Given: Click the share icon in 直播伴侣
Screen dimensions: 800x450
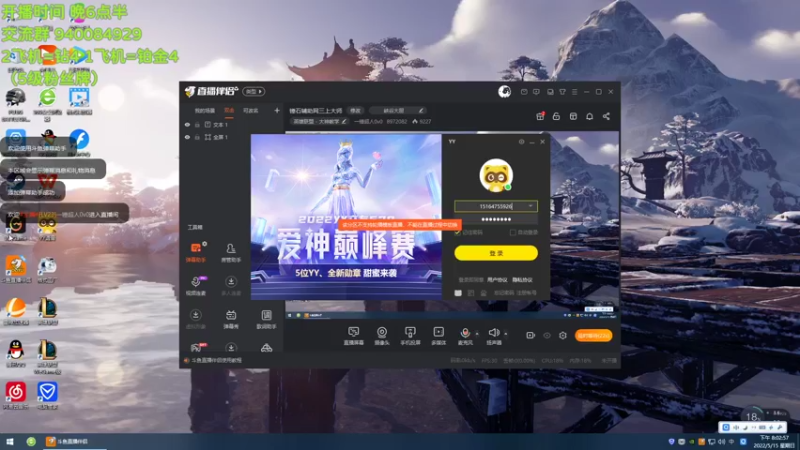Looking at the screenshot, I should click(606, 116).
